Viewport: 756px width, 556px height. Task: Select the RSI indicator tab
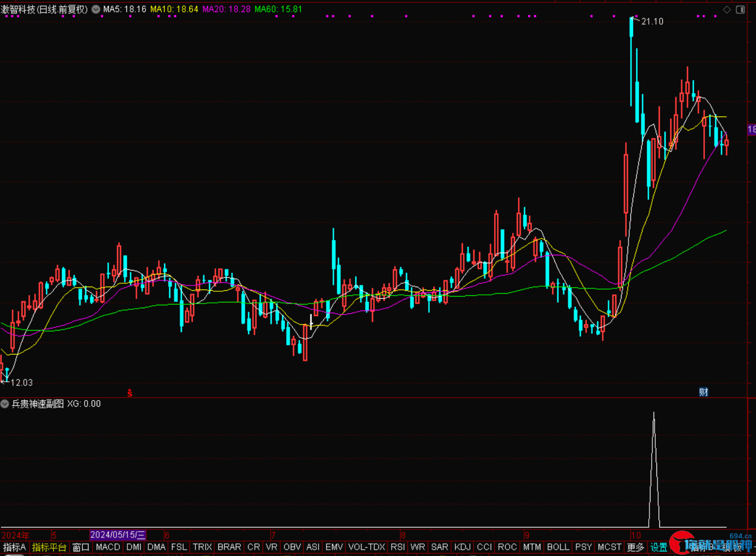[x=398, y=547]
